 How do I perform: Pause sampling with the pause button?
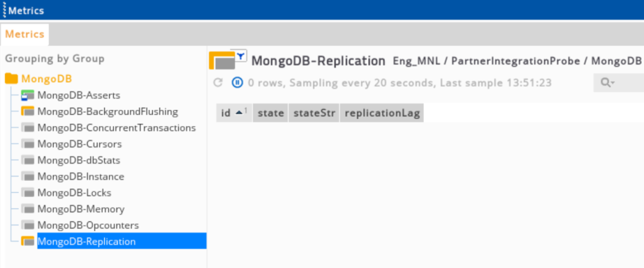coord(237,83)
